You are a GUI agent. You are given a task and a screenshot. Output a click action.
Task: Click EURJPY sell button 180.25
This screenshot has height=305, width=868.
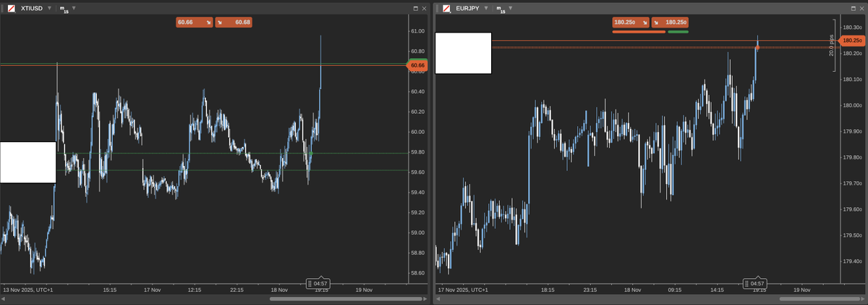631,22
